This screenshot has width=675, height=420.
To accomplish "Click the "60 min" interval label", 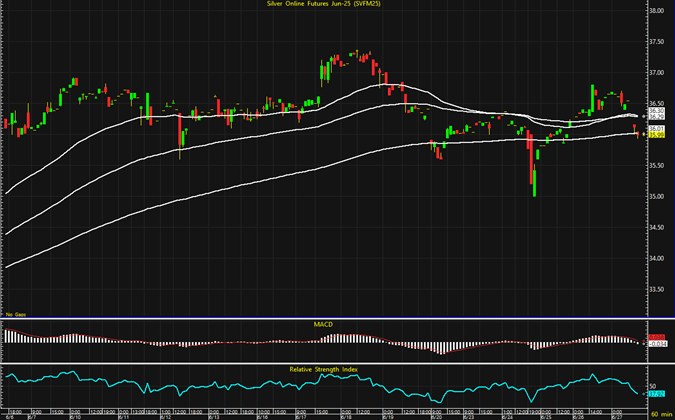I will click(x=659, y=412).
